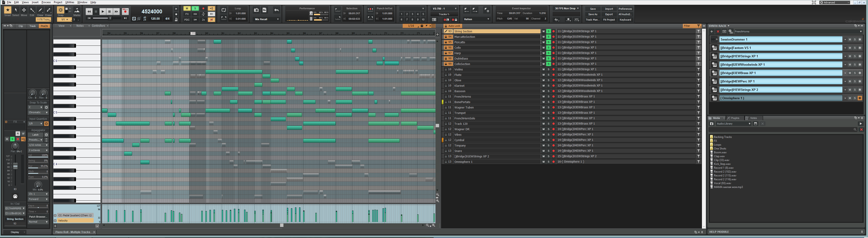This screenshot has height=238, width=868.
Task: Open the Marks landmark tool
Action: 77,10
